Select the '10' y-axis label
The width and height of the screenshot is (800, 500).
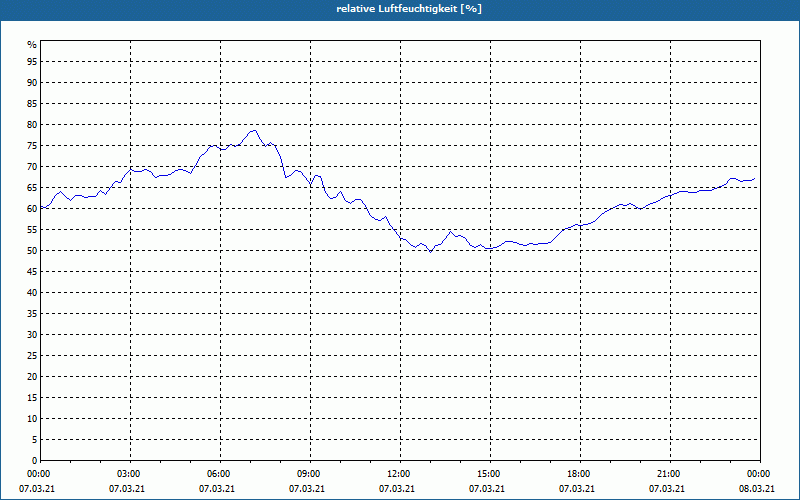click(x=32, y=419)
